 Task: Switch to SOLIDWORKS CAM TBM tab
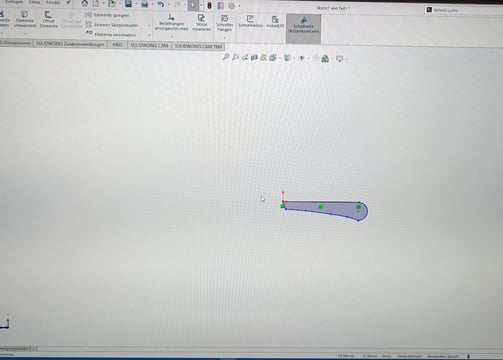[x=198, y=46]
